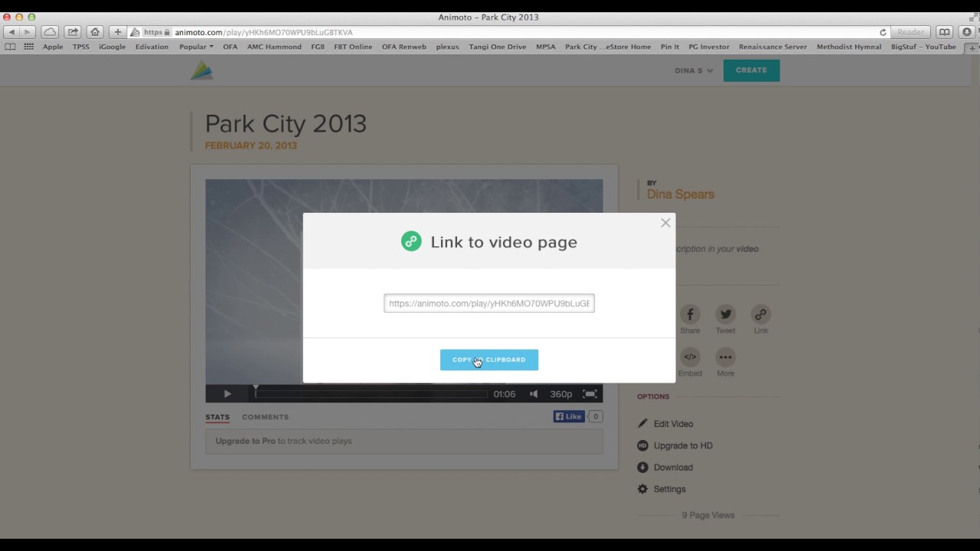The image size is (980, 551).
Task: Tweet the video via Twitter icon
Action: (x=725, y=315)
